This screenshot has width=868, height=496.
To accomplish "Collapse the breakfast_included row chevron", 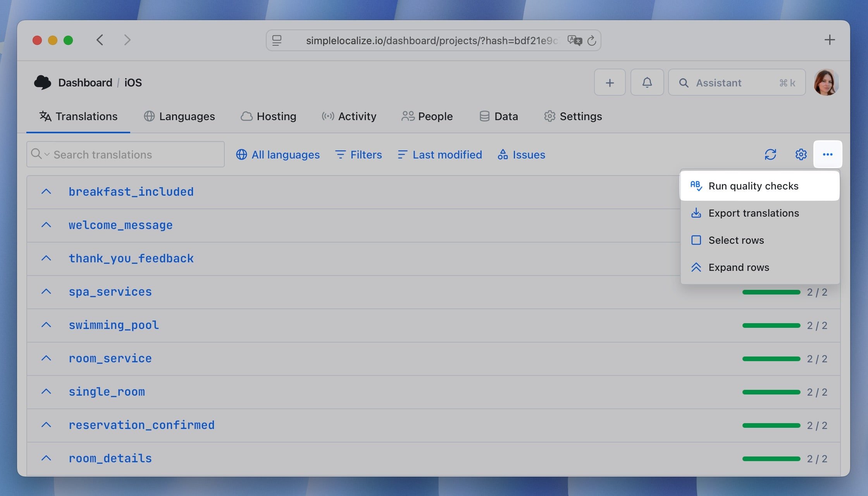I will pos(46,191).
